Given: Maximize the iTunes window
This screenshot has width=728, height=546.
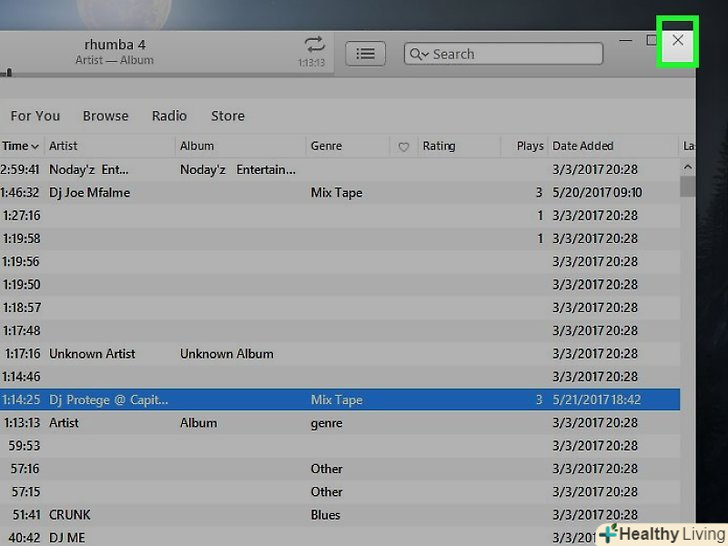Looking at the screenshot, I should pos(652,41).
